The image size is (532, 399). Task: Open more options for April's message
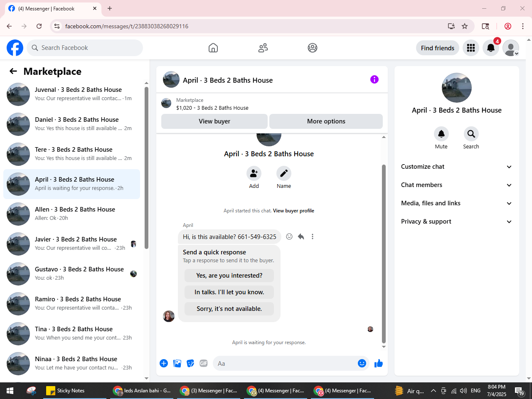313,236
